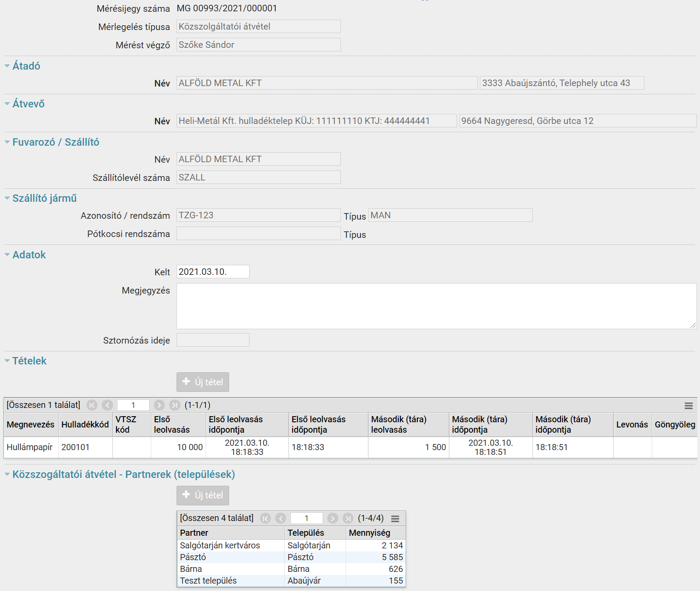Collapse the Fuvarozó / Szállító section

7,142
